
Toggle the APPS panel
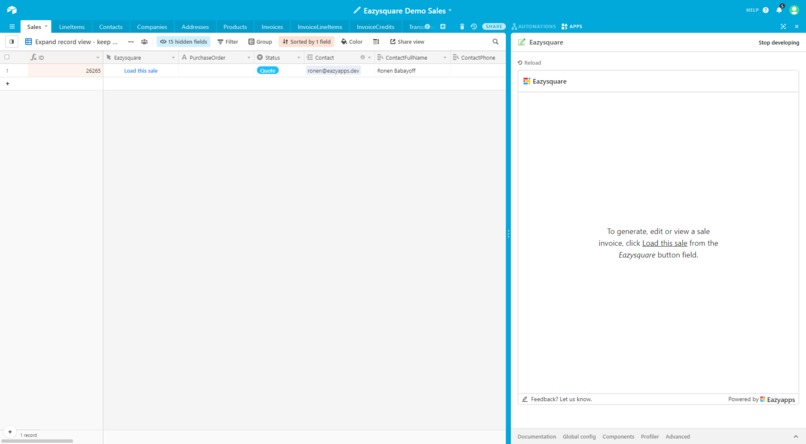[x=572, y=26]
